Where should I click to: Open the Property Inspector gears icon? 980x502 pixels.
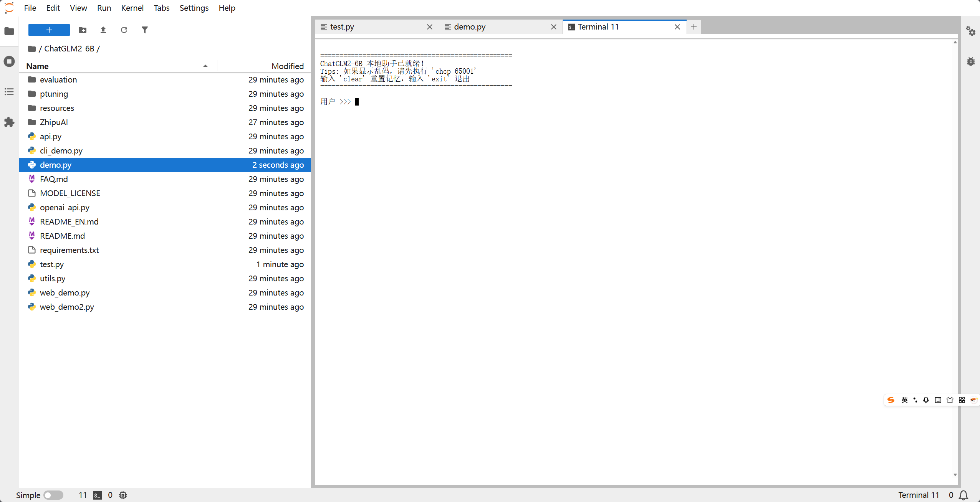971,31
